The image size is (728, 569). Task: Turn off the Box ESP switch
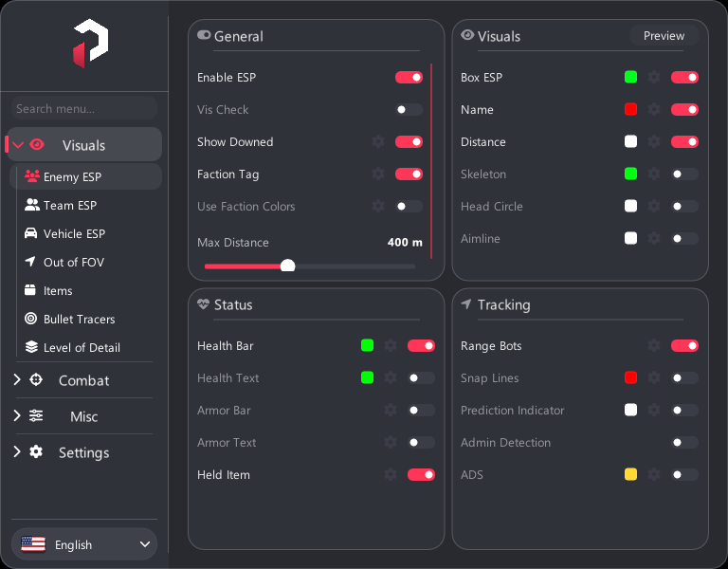684,77
